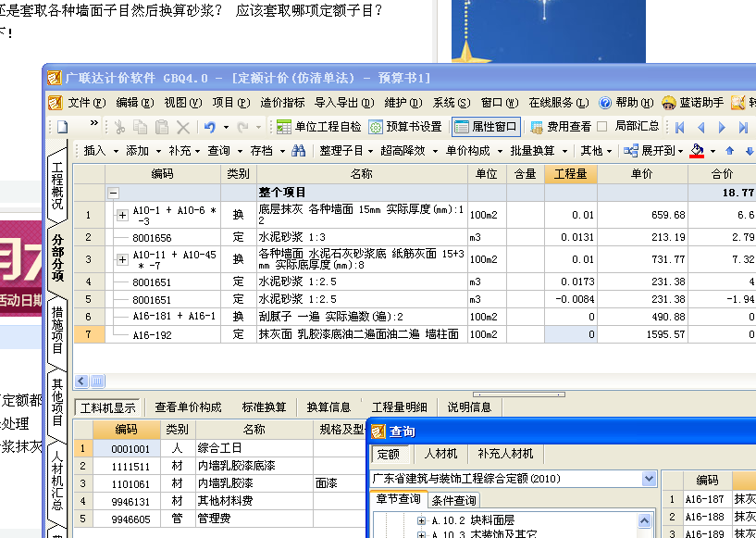Jump to first record navigation arrow
Image resolution: width=756 pixels, height=538 pixels.
click(x=680, y=128)
